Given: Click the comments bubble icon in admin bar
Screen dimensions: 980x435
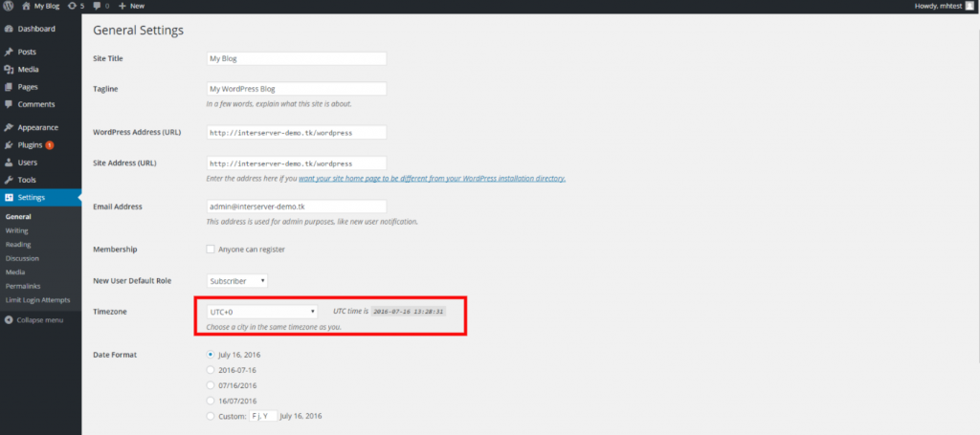Looking at the screenshot, I should (99, 6).
